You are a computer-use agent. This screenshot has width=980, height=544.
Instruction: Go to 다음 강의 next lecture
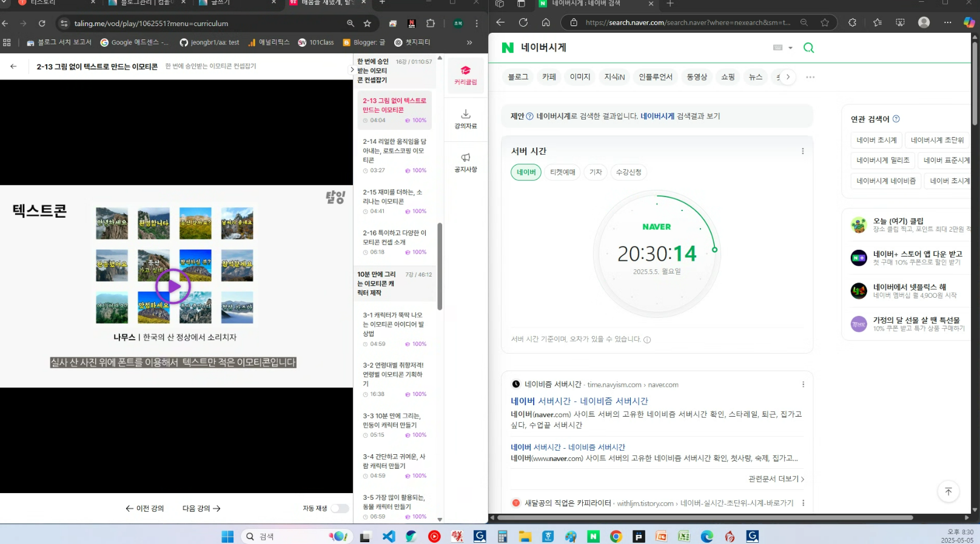(201, 508)
